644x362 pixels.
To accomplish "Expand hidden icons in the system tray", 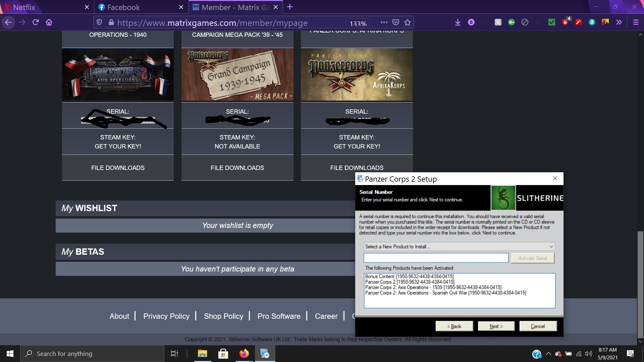I will 548,354.
